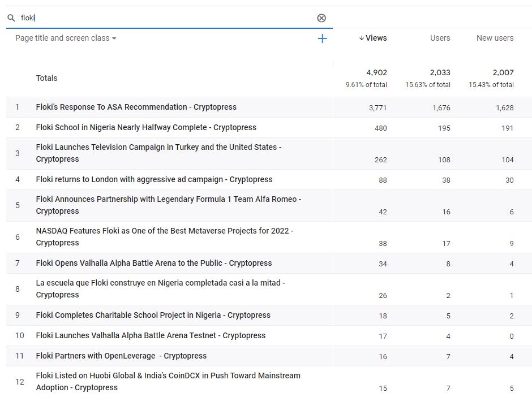The width and height of the screenshot is (532, 397).
Task: Click views value 88 in row 4
Action: click(383, 180)
